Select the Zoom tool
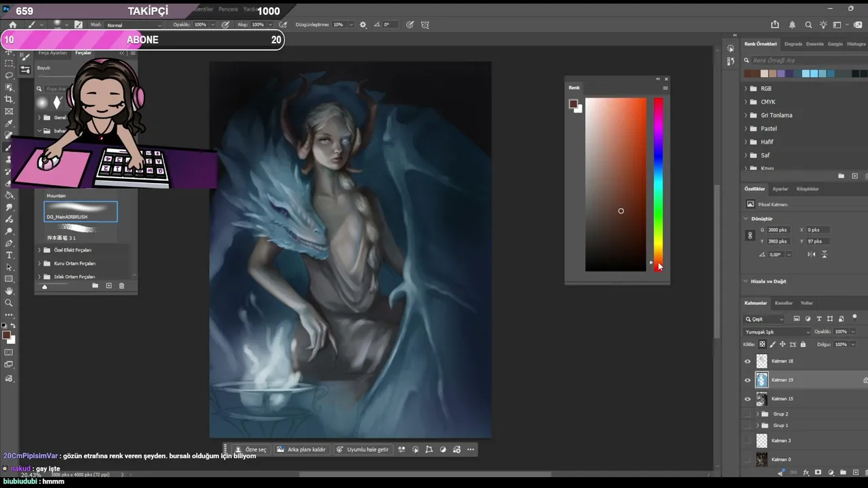Viewport: 868px width, 488px height. tap(9, 303)
